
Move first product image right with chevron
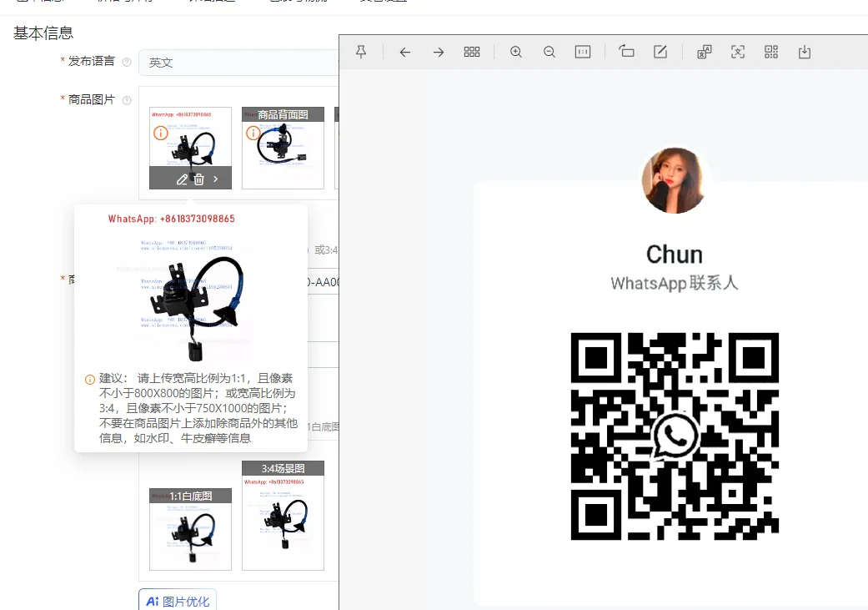coord(215,179)
